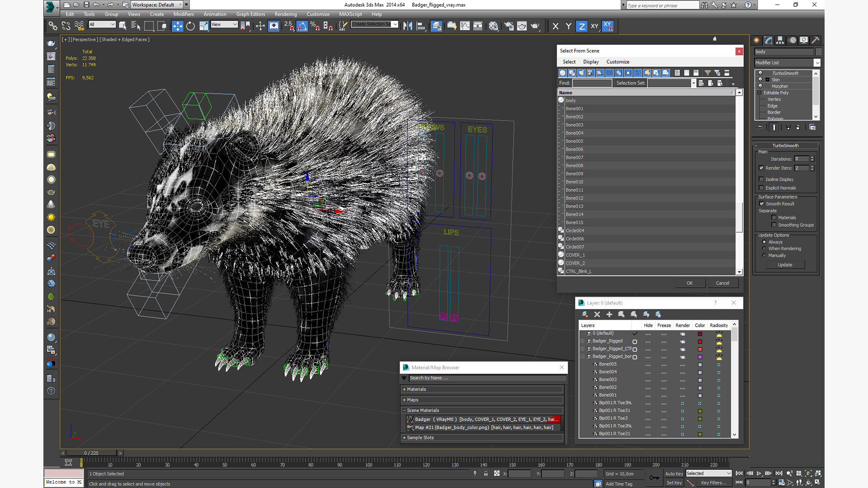Enable Separate by Materials checkbox

pyautogui.click(x=774, y=218)
